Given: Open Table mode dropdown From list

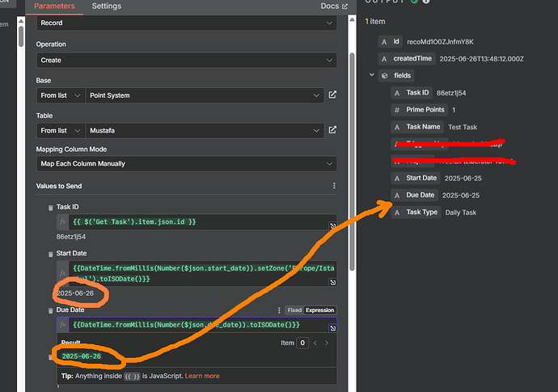Looking at the screenshot, I should (x=61, y=131).
